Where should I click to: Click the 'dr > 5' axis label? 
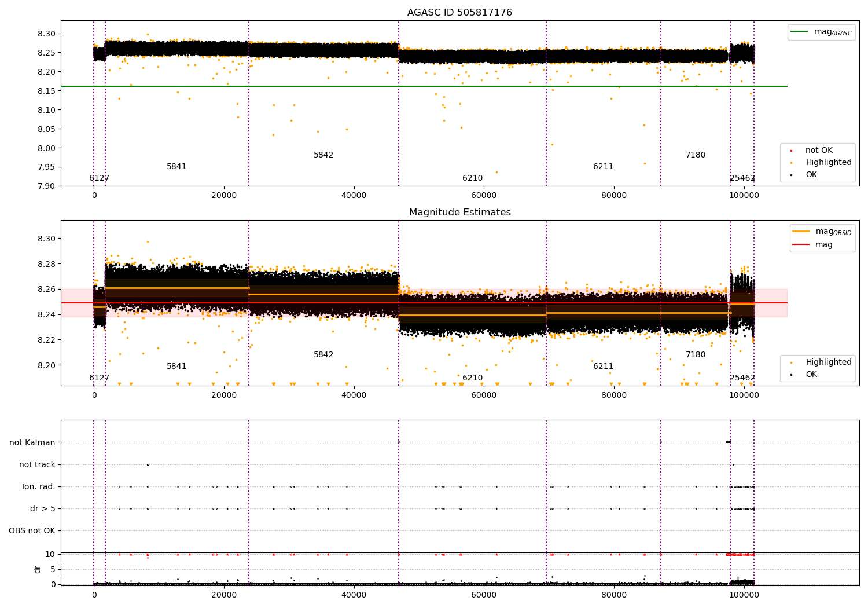43,509
